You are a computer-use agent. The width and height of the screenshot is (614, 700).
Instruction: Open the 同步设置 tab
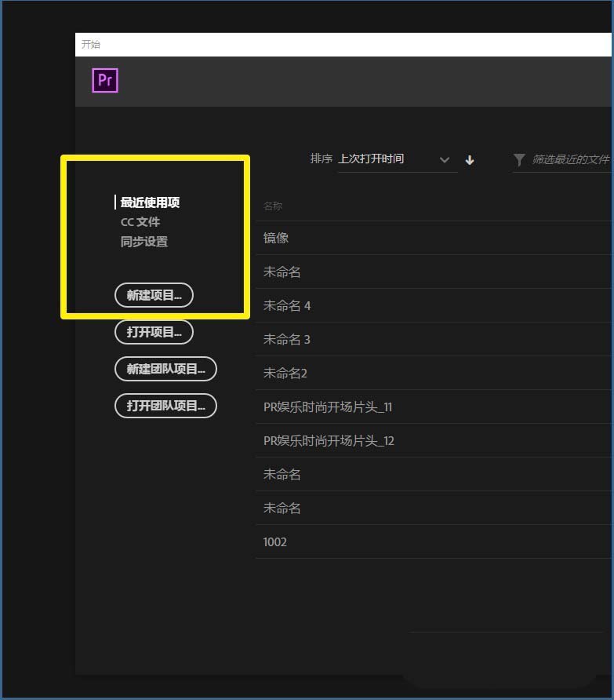pyautogui.click(x=144, y=242)
